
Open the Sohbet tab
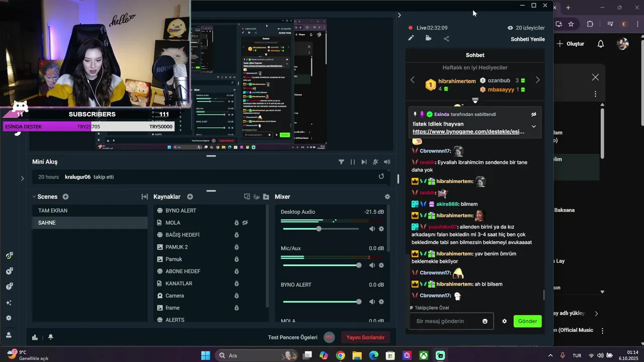(x=475, y=55)
